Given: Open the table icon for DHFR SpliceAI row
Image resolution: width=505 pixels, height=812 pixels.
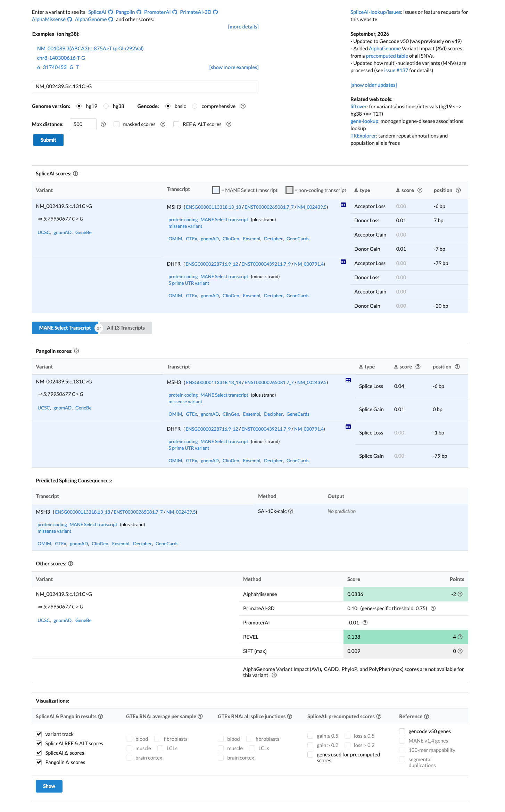Looking at the screenshot, I should [343, 262].
